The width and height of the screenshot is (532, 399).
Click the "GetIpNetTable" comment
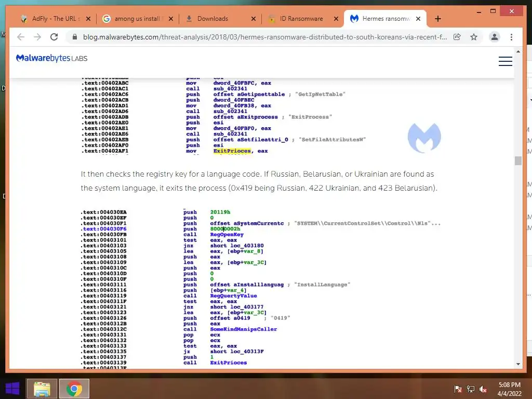320,95
